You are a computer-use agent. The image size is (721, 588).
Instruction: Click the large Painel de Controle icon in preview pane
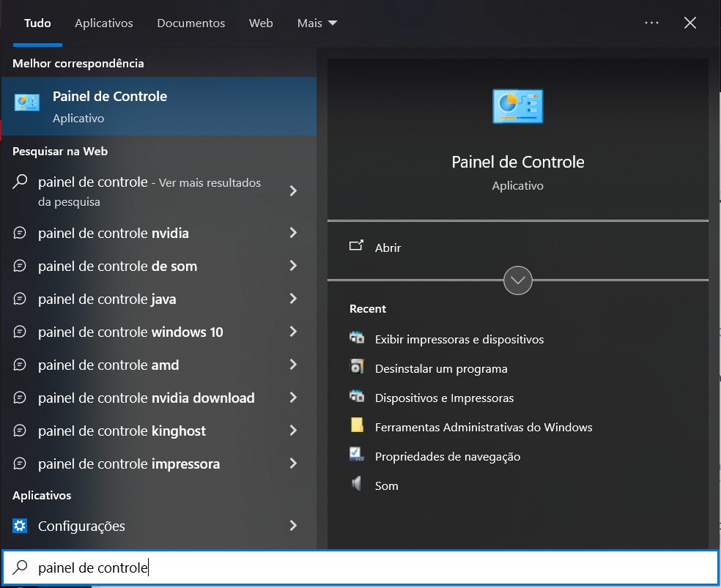[x=518, y=107]
